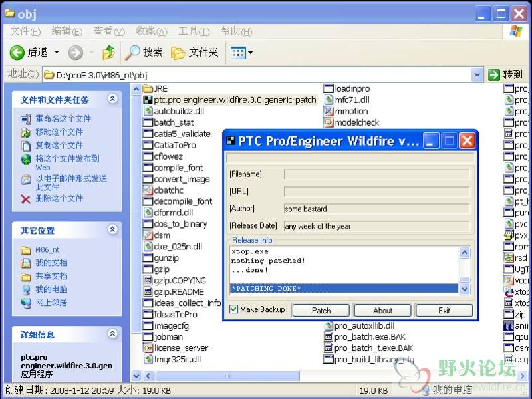The width and height of the screenshot is (532, 399).
Task: Click 以电子邮件形式发送此文件 link
Action: click(x=71, y=182)
